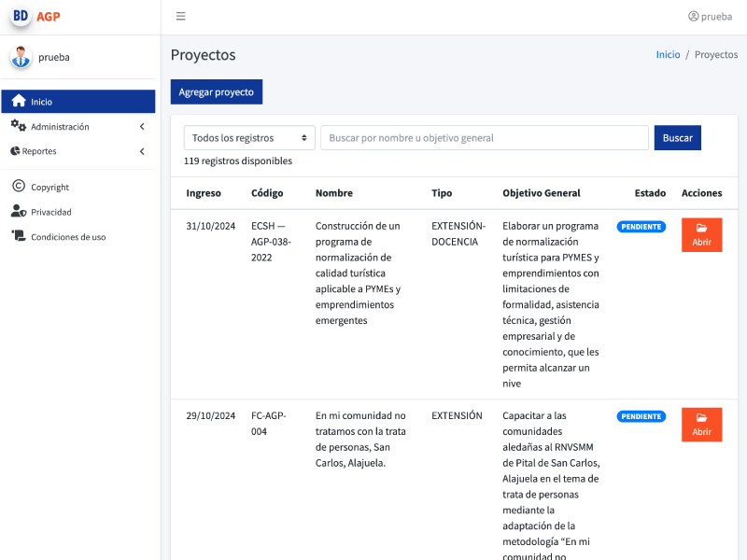Click the Privacidad user lock icon
The width and height of the screenshot is (747, 560).
tap(18, 212)
